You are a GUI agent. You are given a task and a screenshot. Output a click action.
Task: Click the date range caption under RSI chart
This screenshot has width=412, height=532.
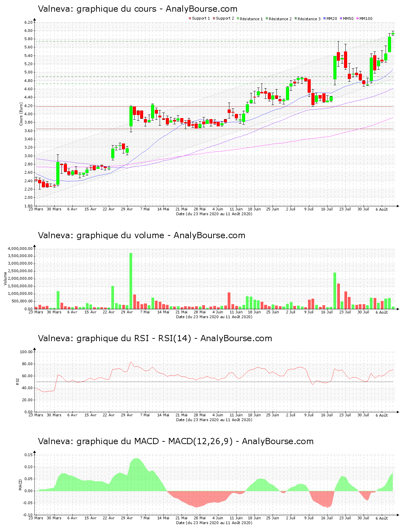click(x=214, y=420)
